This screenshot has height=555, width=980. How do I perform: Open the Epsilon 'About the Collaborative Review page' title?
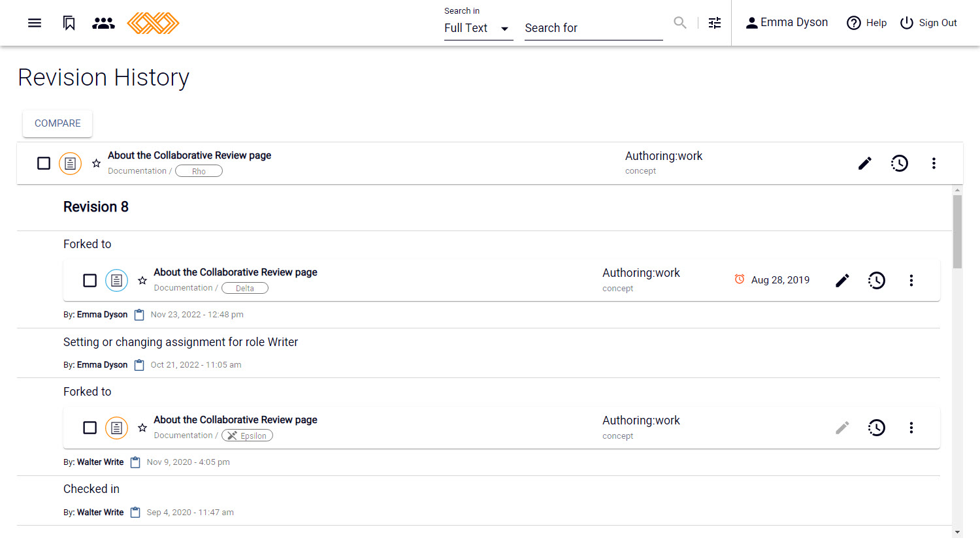(x=236, y=420)
